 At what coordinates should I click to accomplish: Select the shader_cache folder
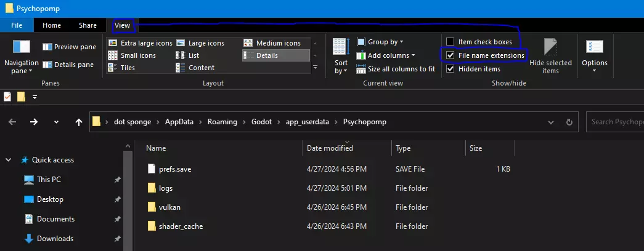(x=181, y=226)
